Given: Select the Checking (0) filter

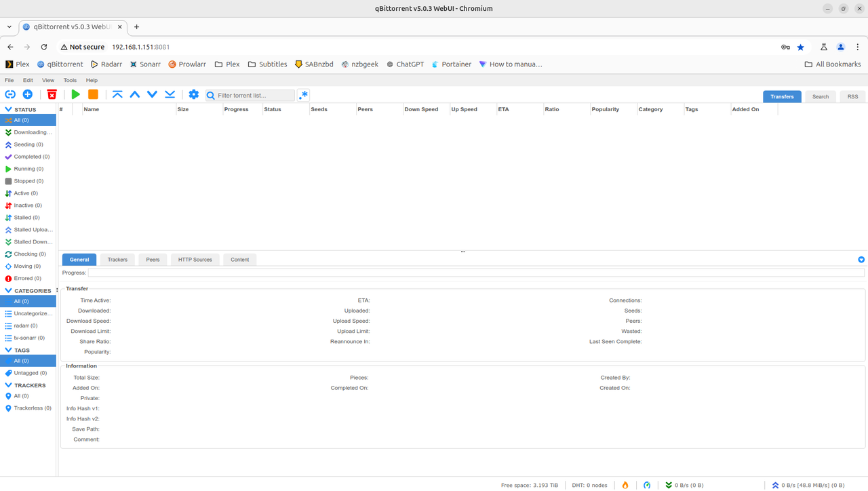Looking at the screenshot, I should (x=28, y=254).
